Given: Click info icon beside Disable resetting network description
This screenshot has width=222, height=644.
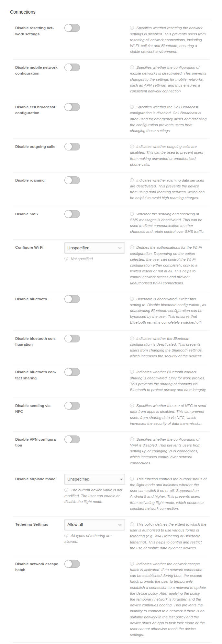Looking at the screenshot, I should [x=132, y=28].
